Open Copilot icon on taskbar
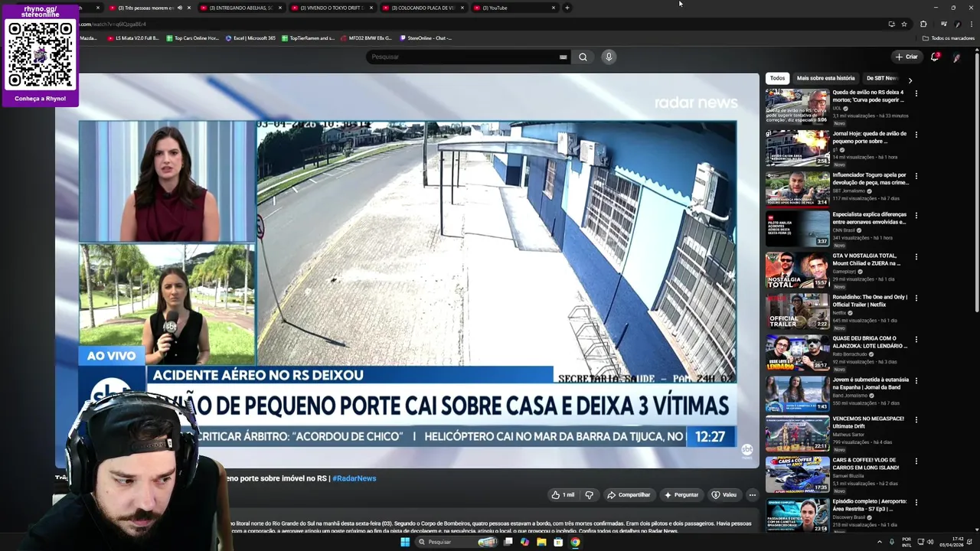 tap(524, 542)
